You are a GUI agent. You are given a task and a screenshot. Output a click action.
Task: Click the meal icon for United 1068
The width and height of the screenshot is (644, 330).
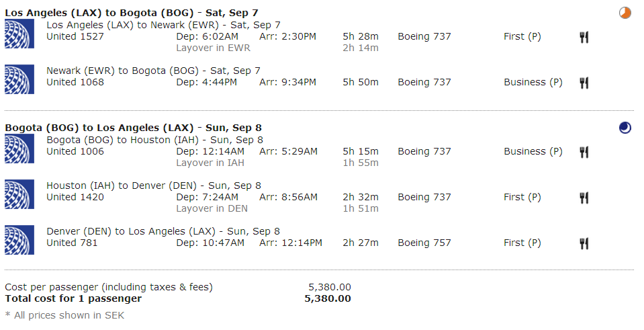584,83
